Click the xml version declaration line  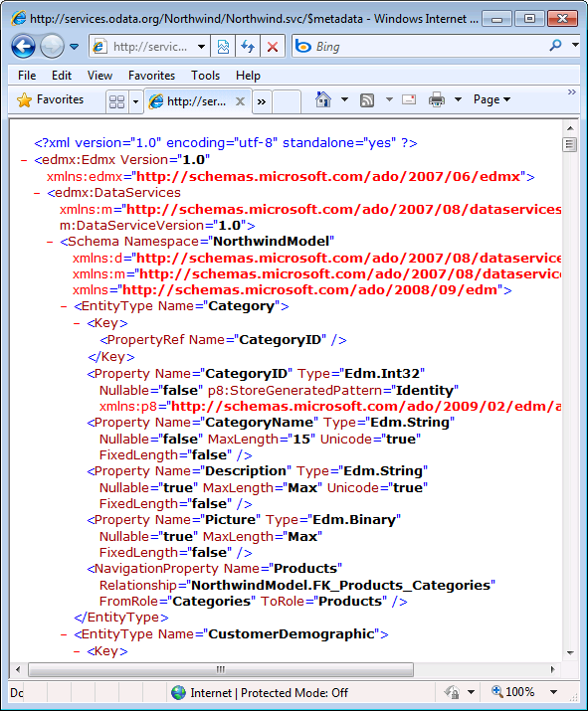(x=226, y=143)
